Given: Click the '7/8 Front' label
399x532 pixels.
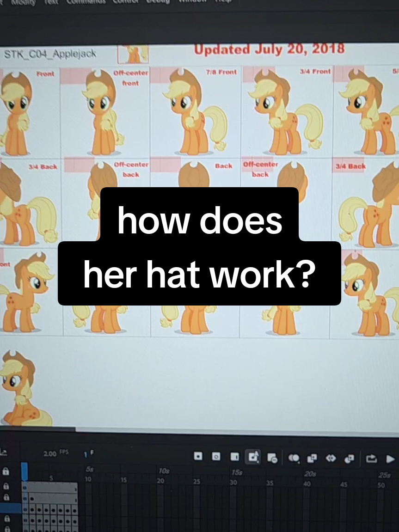Looking at the screenshot, I should (x=221, y=72).
